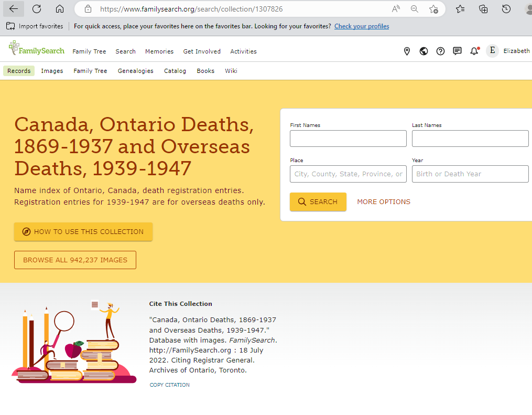This screenshot has height=415, width=532.
Task: Open the Family Tree main menu
Action: [89, 51]
